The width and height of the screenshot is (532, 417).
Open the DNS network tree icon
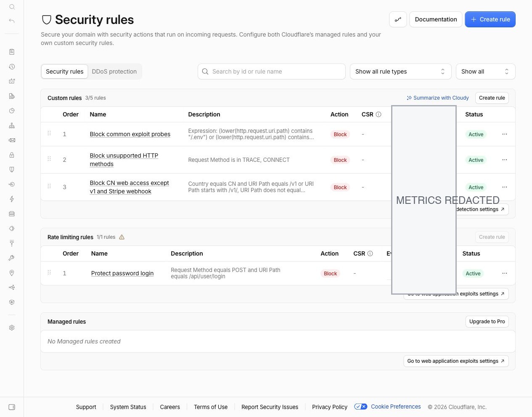tap(12, 125)
